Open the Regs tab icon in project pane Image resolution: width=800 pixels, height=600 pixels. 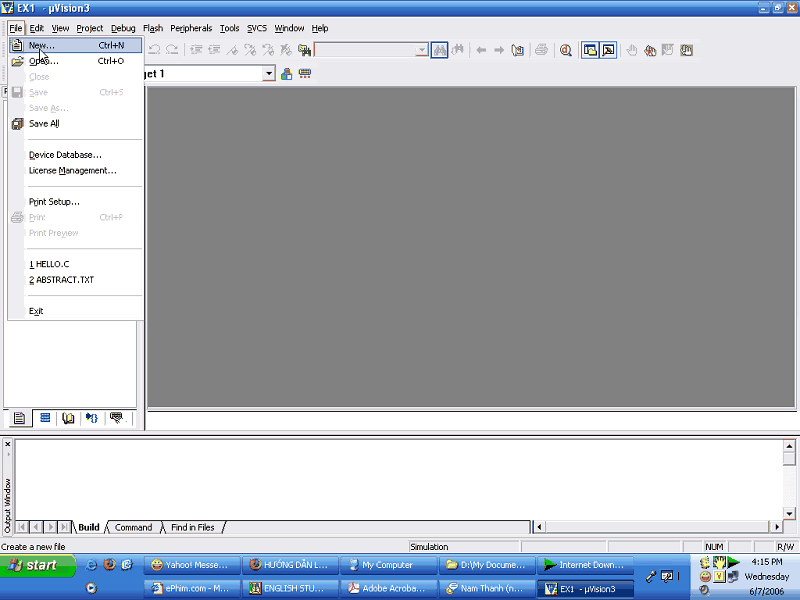pyautogui.click(x=44, y=418)
